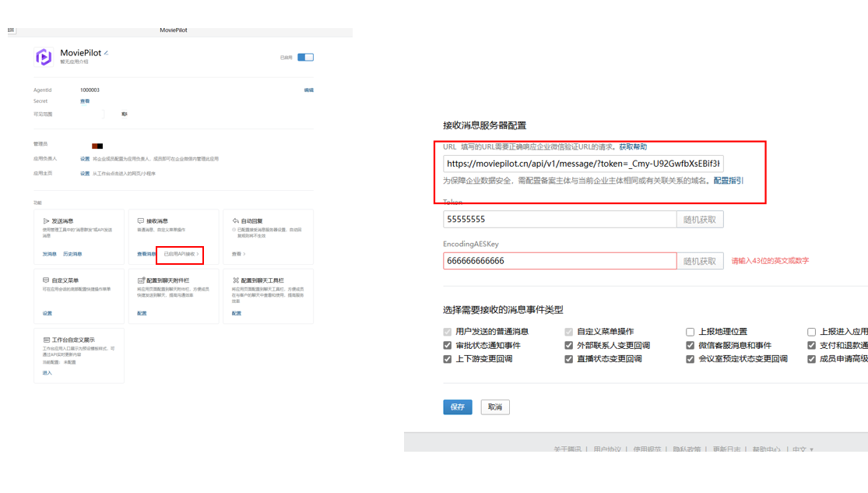Image resolution: width=868 pixels, height=493 pixels.
Task: Click the error text 请输入43位的英文或数字
Action: coord(770,261)
